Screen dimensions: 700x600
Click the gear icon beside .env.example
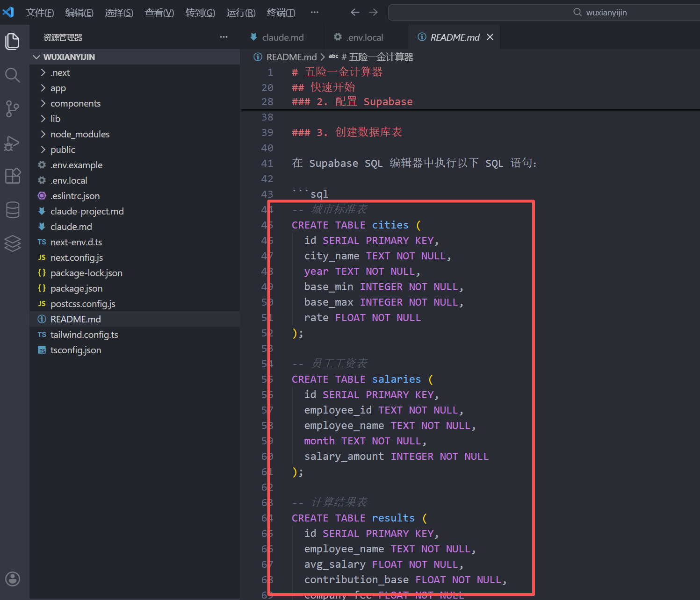[x=42, y=165]
